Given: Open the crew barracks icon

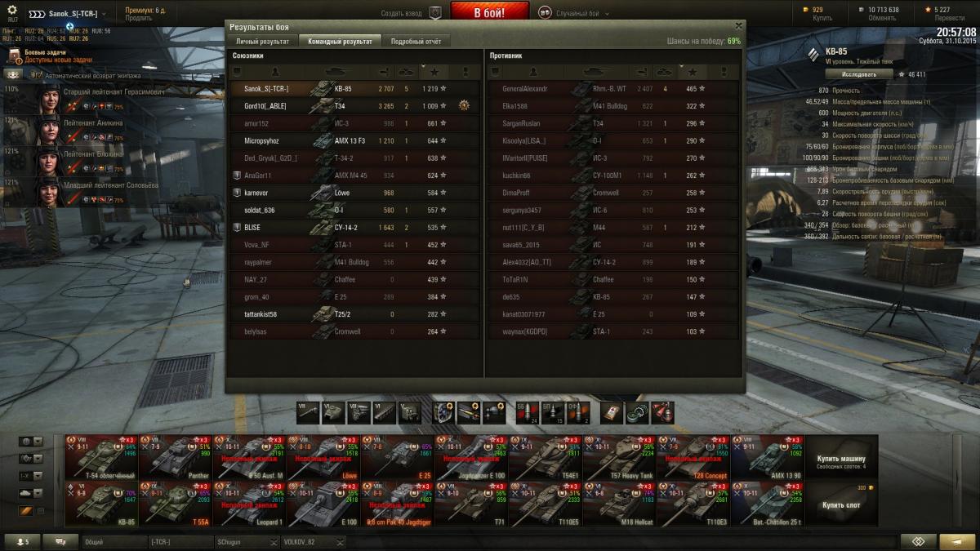Looking at the screenshot, I should pos(14,75).
